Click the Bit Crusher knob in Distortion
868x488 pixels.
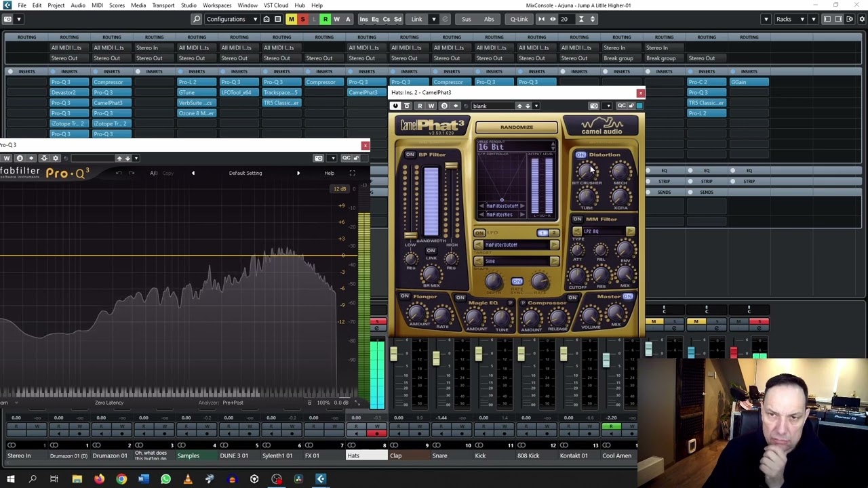[x=587, y=171]
